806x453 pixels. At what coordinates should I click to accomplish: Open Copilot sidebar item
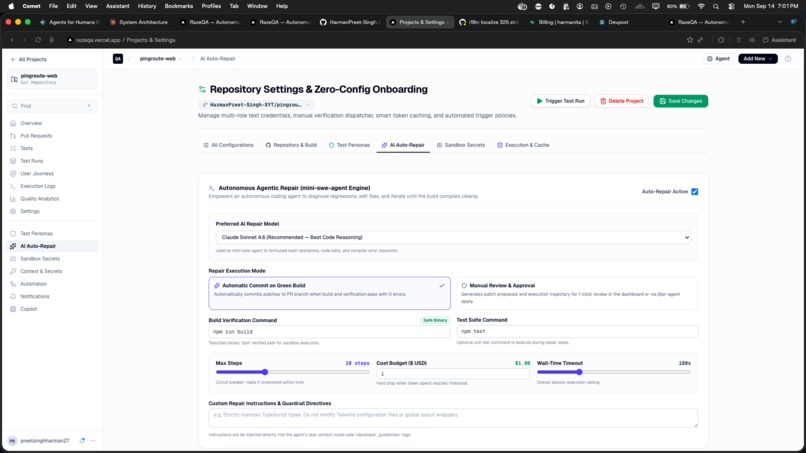tap(28, 309)
